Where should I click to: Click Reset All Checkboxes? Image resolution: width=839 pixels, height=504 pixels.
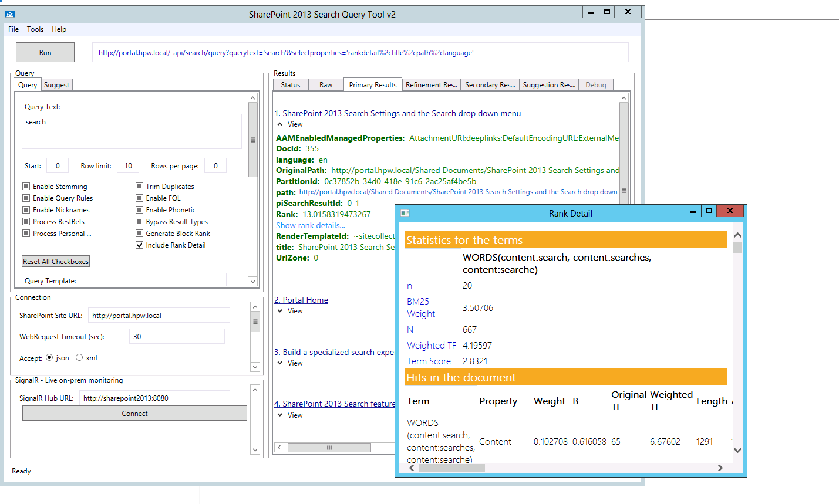(x=55, y=261)
